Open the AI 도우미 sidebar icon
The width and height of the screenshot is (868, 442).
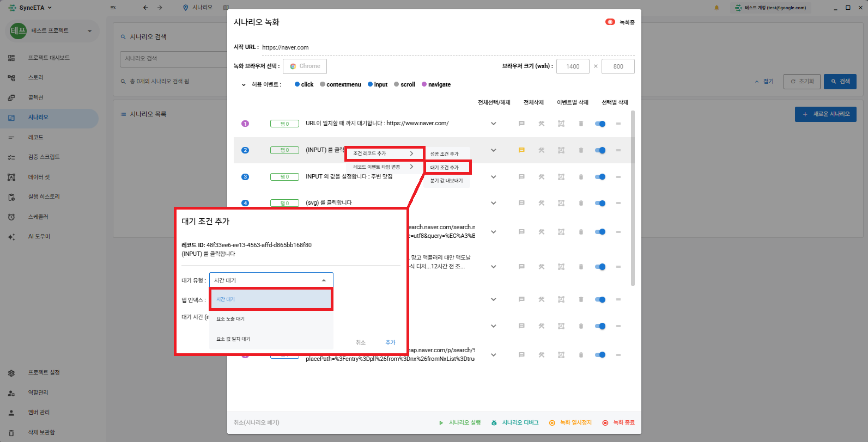(11, 237)
